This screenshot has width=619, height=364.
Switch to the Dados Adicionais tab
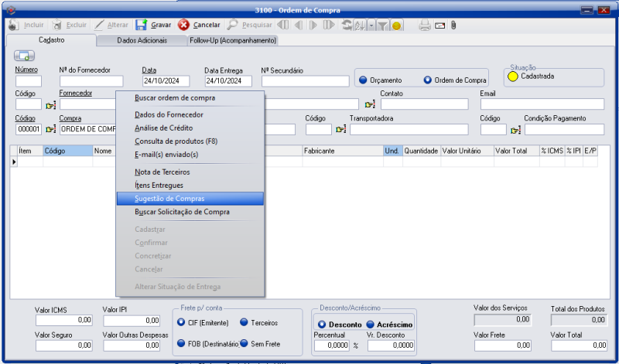141,39
